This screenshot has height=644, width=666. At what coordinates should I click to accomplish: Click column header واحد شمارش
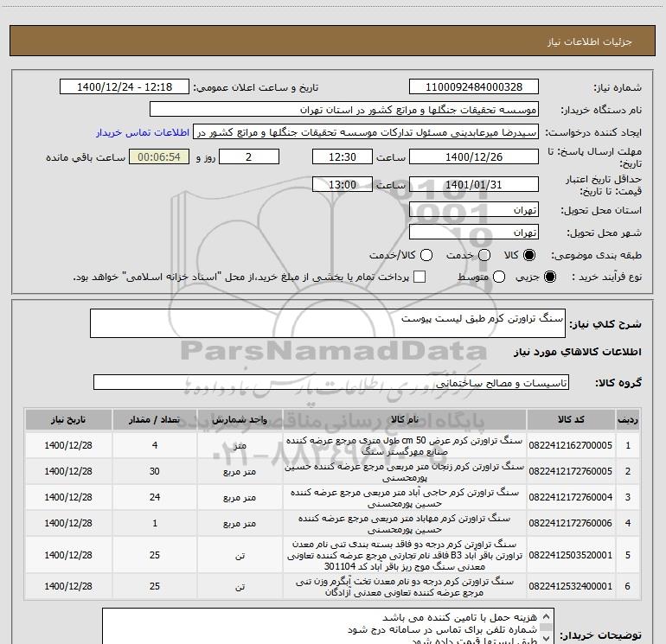coord(240,420)
